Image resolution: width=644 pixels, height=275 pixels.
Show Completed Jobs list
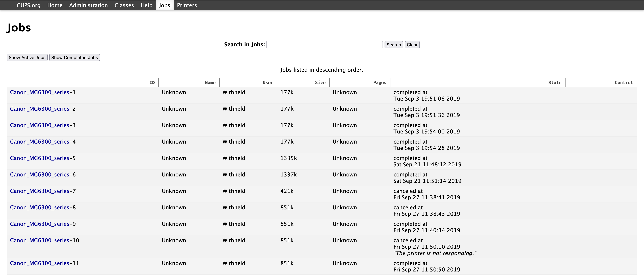(x=74, y=57)
